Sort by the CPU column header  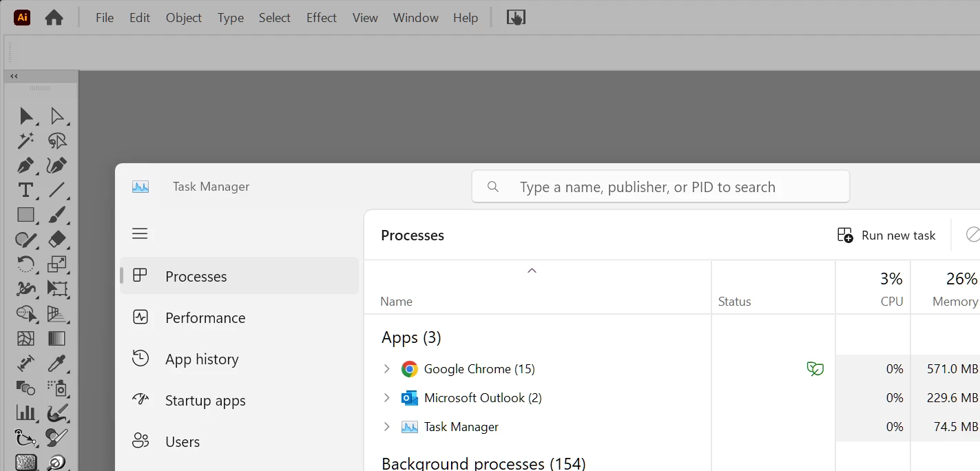click(x=873, y=288)
